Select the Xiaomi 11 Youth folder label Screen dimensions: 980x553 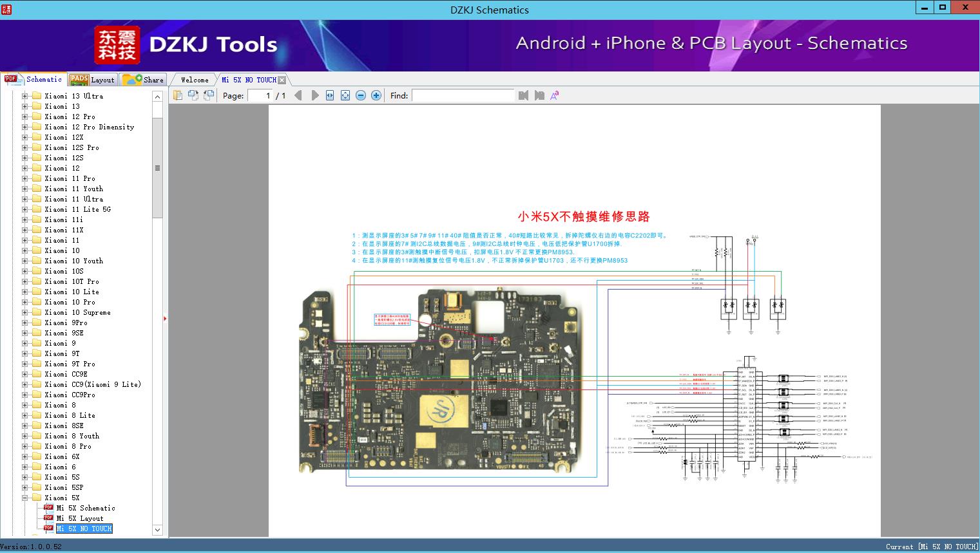tap(73, 189)
